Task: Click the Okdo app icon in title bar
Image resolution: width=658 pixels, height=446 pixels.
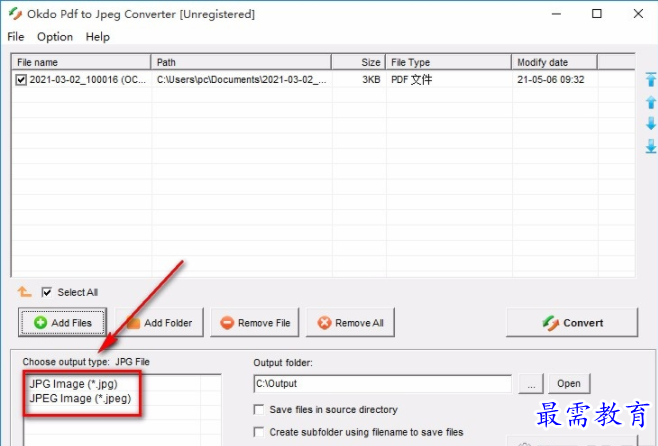Action: coord(15,14)
